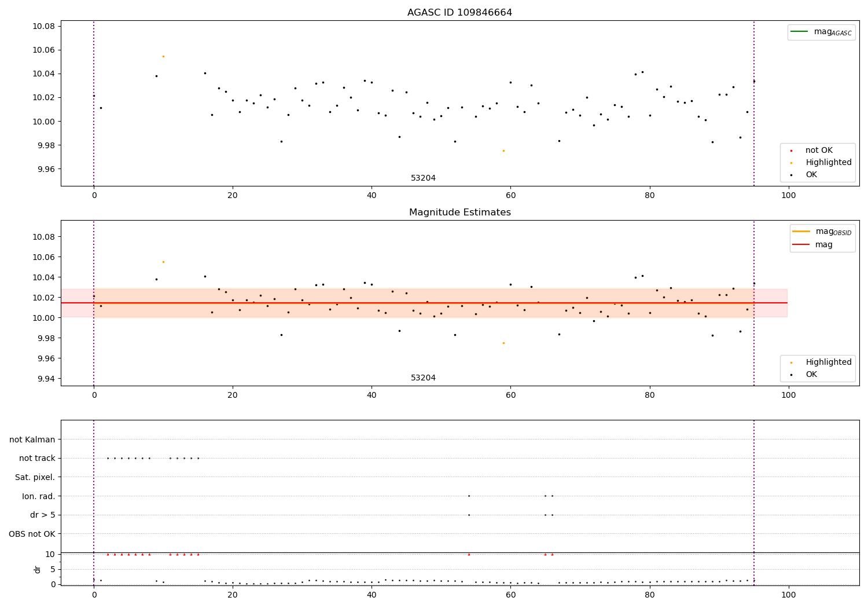The height and width of the screenshot is (608, 868).
Task: Select the "OBS not OK" axis label
Action: [x=32, y=534]
